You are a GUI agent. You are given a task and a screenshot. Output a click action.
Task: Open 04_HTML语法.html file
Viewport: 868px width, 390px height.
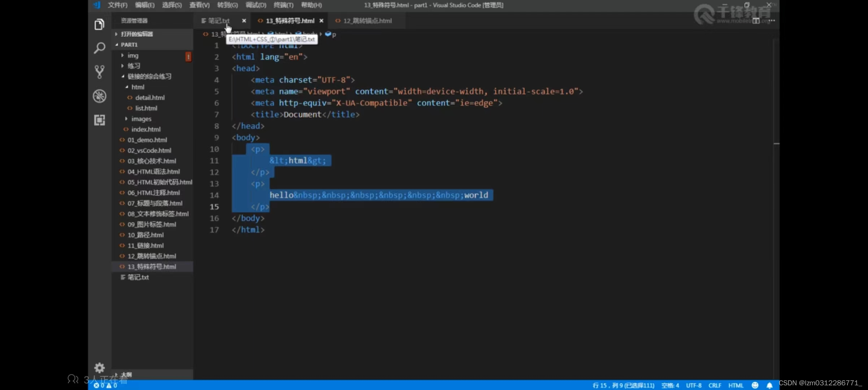[152, 171]
